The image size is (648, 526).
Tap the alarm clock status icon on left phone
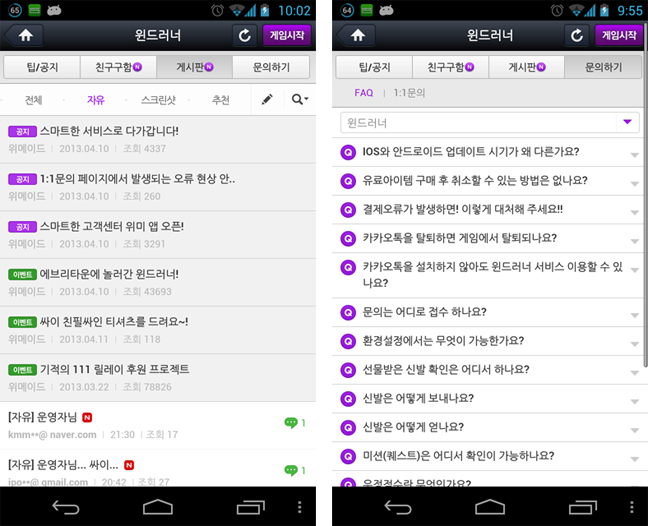point(217,10)
